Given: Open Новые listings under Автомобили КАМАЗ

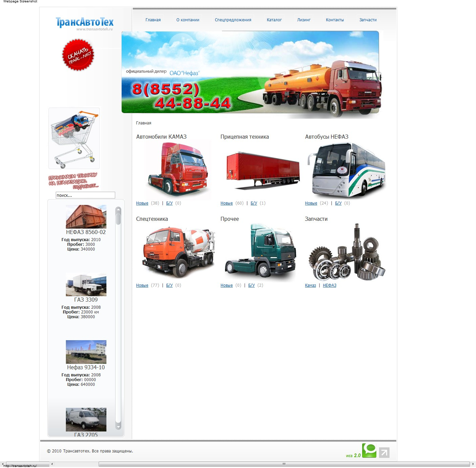Looking at the screenshot, I should [142, 203].
